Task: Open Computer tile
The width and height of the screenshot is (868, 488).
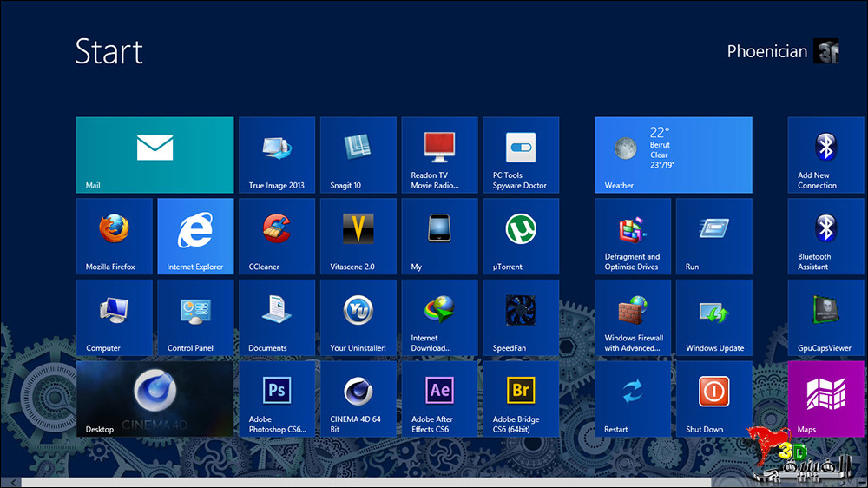Action: coord(114,318)
